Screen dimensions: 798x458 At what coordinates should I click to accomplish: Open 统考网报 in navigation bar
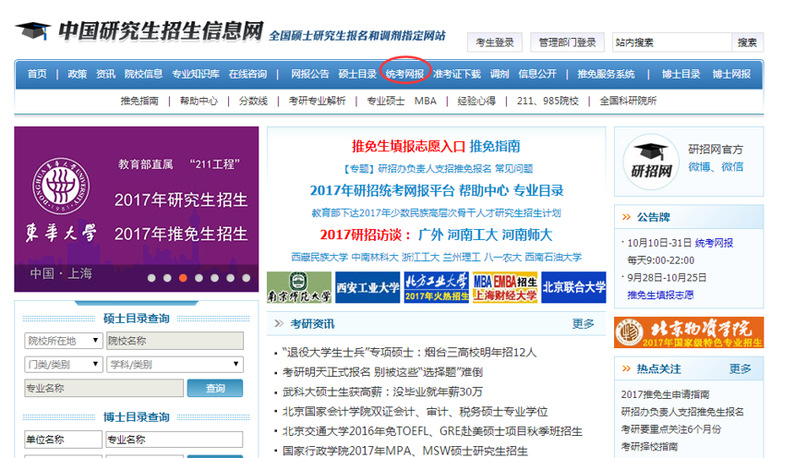405,74
